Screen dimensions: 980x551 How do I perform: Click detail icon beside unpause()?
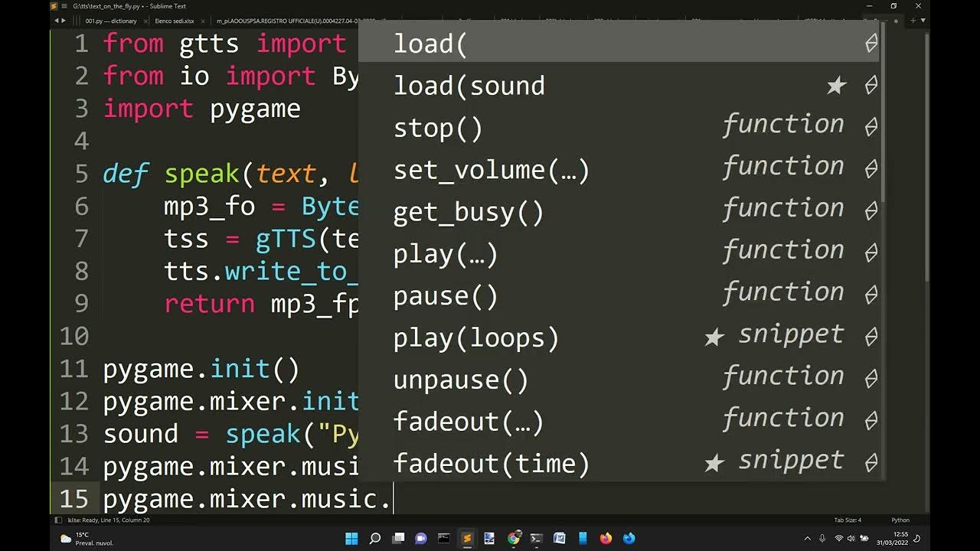pyautogui.click(x=871, y=380)
